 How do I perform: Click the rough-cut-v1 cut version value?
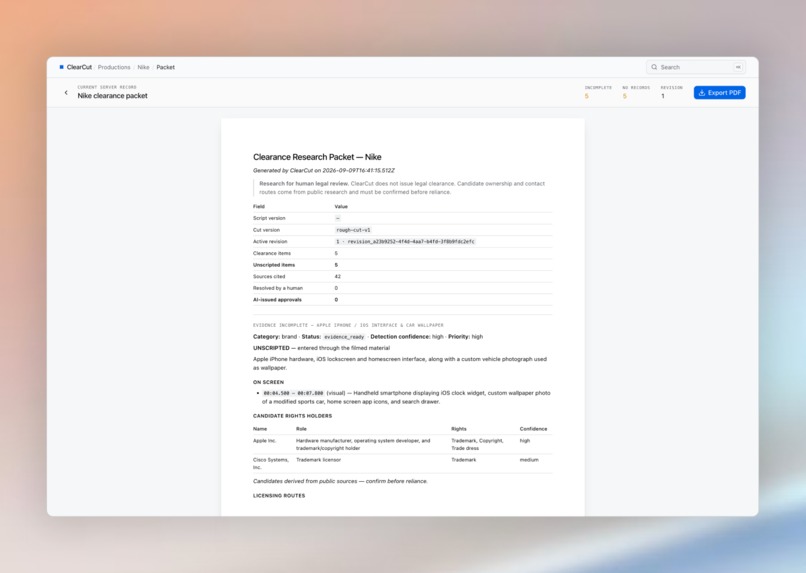pos(353,230)
